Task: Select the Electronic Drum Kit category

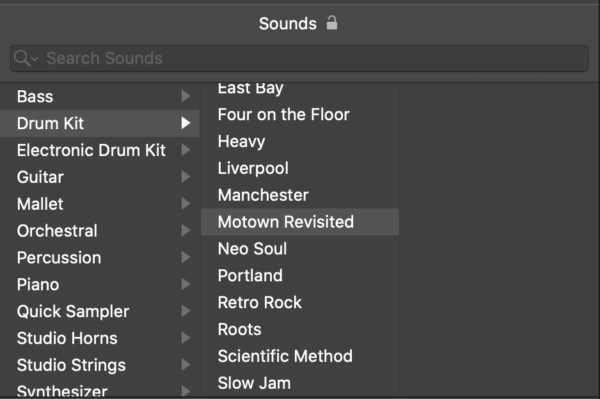Action: pos(99,150)
